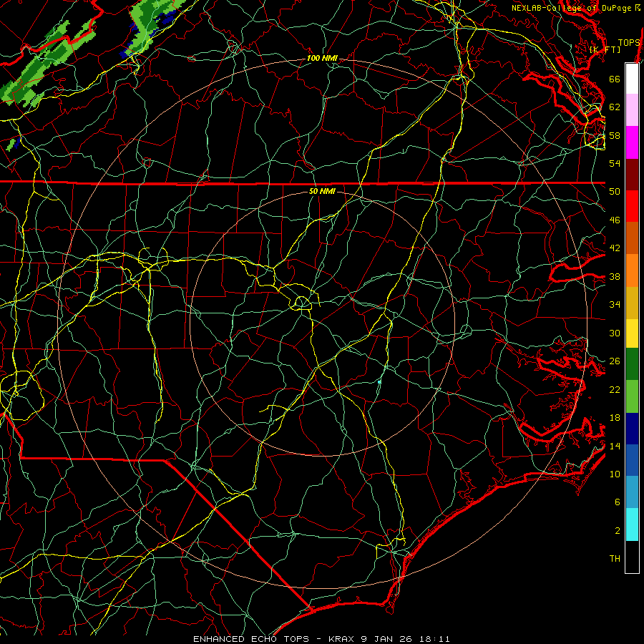Click the legend value '30'
This screenshot has height=644, width=644.
coord(615,333)
